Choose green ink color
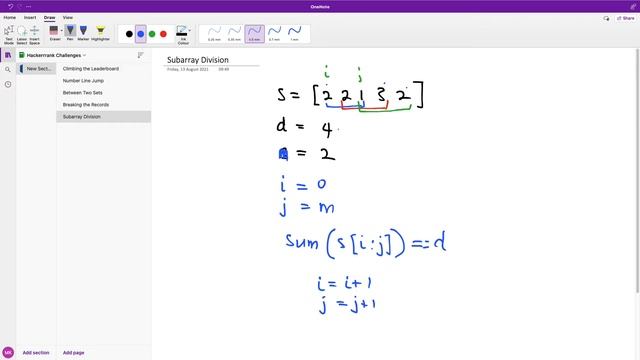Image resolution: width=640 pixels, height=360 pixels. (152, 34)
